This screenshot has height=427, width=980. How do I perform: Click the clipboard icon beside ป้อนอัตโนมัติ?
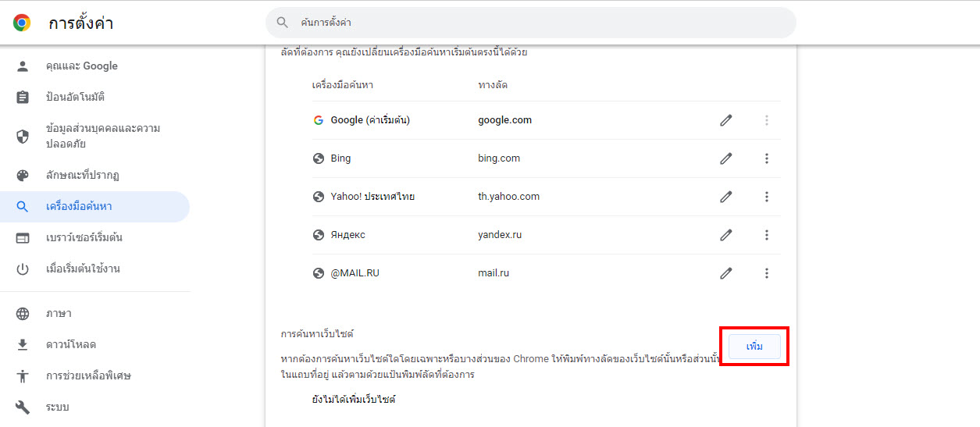coord(23,98)
